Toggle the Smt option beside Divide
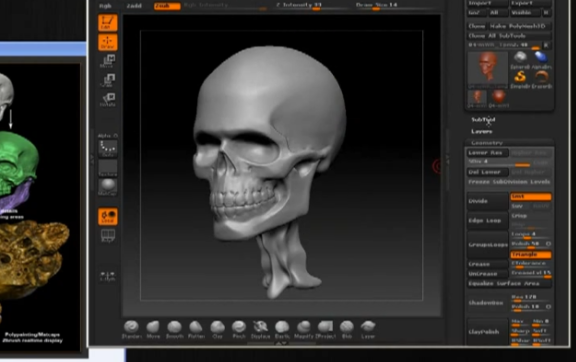This screenshot has width=576, height=362. click(531, 197)
